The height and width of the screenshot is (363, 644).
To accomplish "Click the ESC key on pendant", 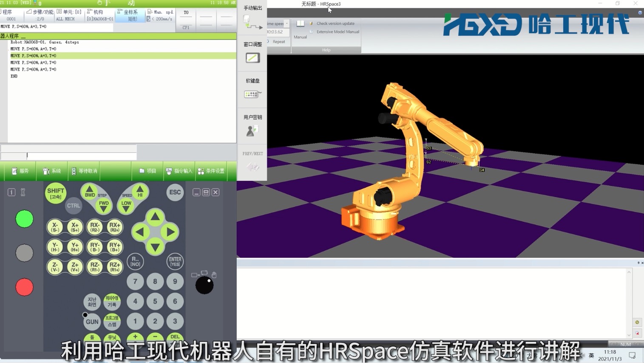I will tap(175, 192).
